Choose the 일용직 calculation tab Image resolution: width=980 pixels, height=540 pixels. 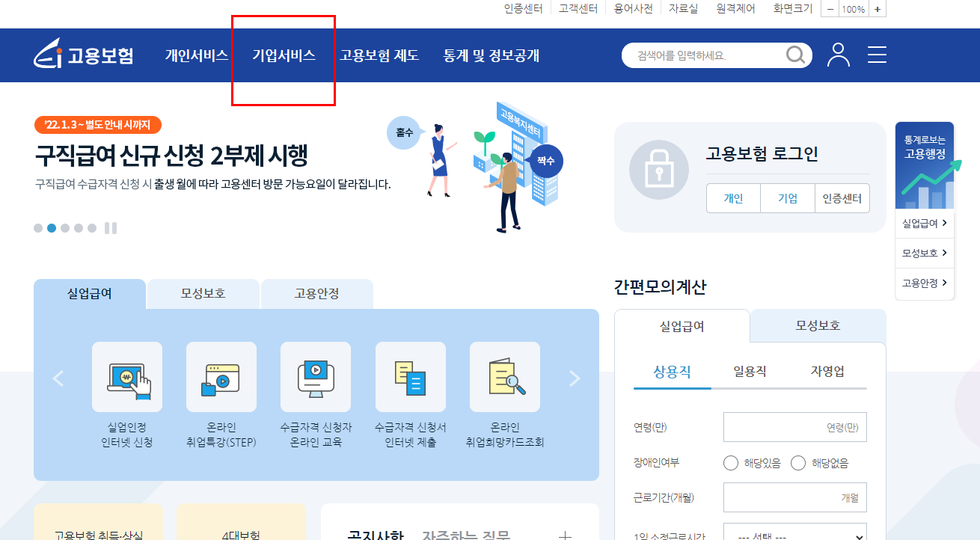tap(750, 371)
